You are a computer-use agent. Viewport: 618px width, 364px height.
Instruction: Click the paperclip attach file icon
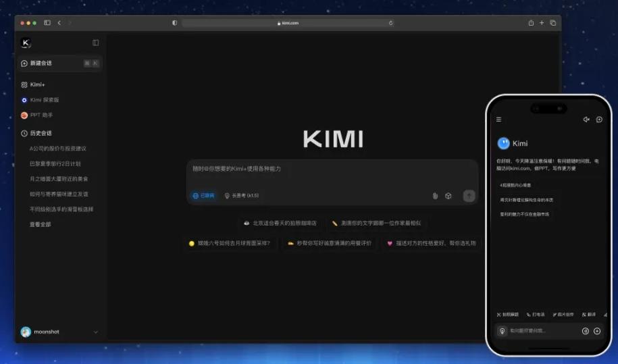[x=435, y=196]
